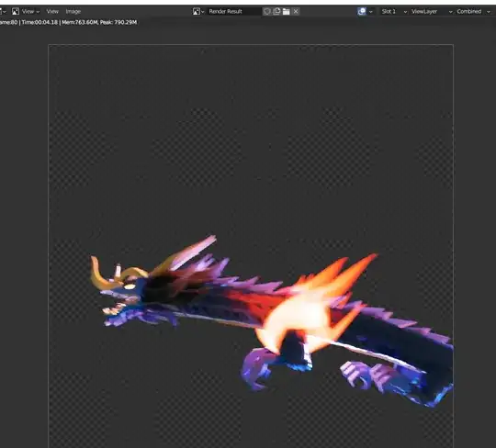The width and height of the screenshot is (496, 448).
Task: Click the browse image icon beside Render Result
Action: pos(198,11)
